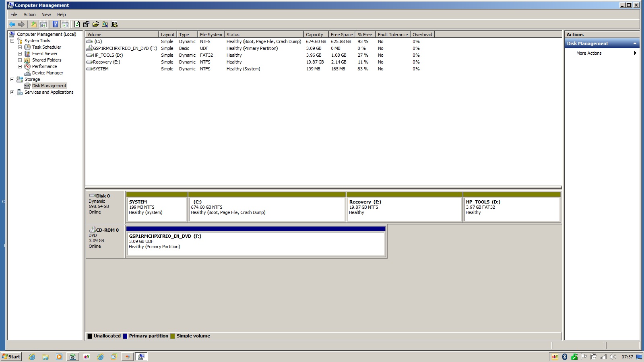This screenshot has height=362, width=644.
Task: Click the Bluetooth icon in system tray
Action: tap(564, 357)
